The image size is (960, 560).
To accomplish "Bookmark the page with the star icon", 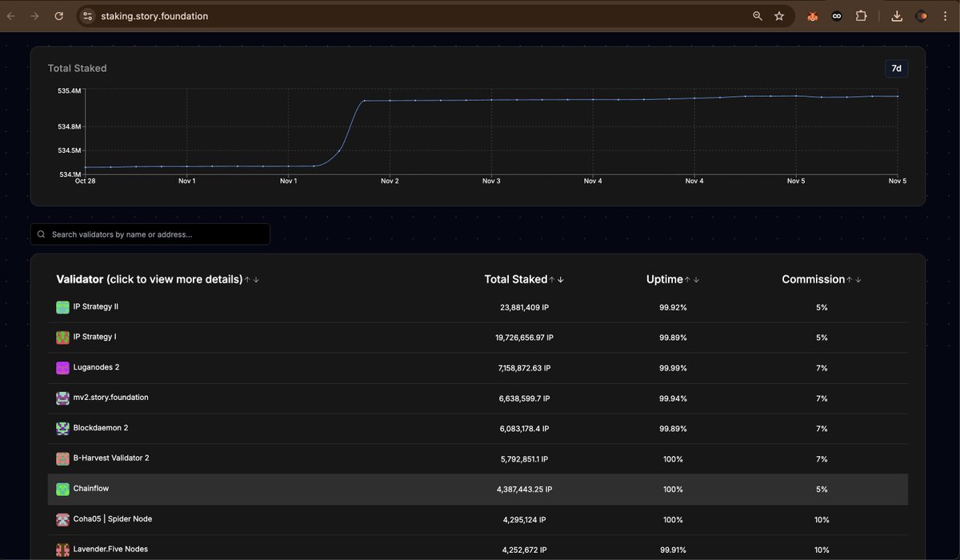I will pos(779,15).
